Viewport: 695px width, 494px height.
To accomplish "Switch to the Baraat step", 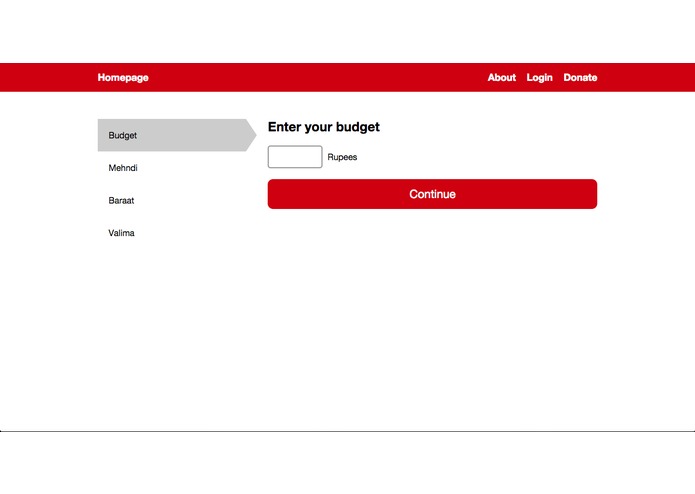I will (x=121, y=200).
